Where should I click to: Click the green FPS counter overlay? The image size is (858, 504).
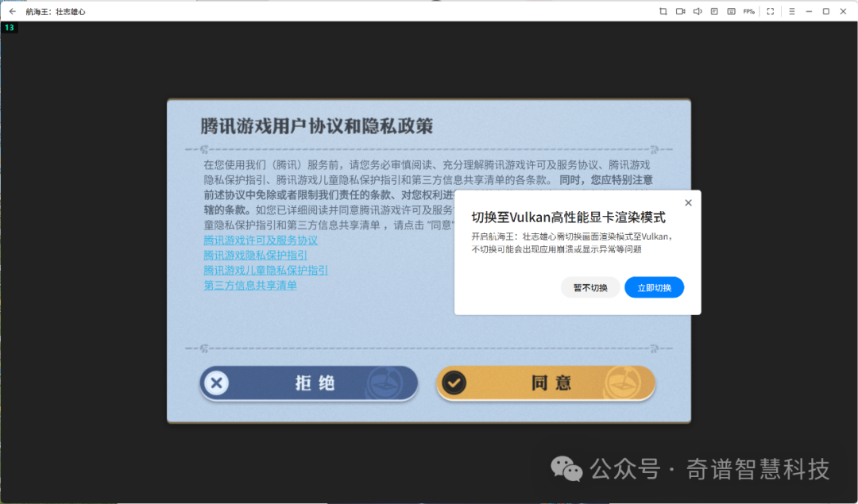[x=9, y=28]
